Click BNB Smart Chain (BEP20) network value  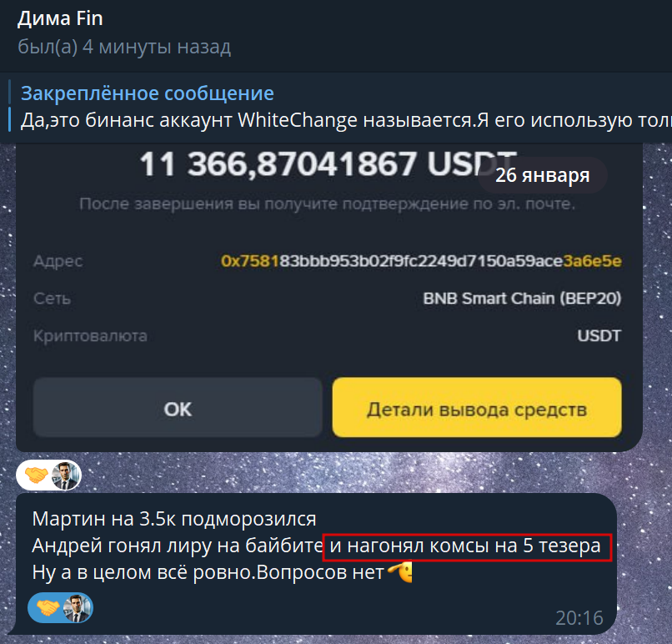(x=522, y=298)
